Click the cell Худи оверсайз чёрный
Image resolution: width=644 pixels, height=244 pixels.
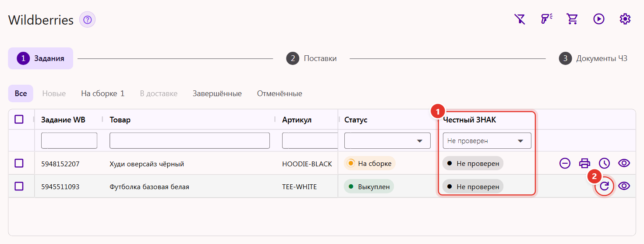[147, 164]
